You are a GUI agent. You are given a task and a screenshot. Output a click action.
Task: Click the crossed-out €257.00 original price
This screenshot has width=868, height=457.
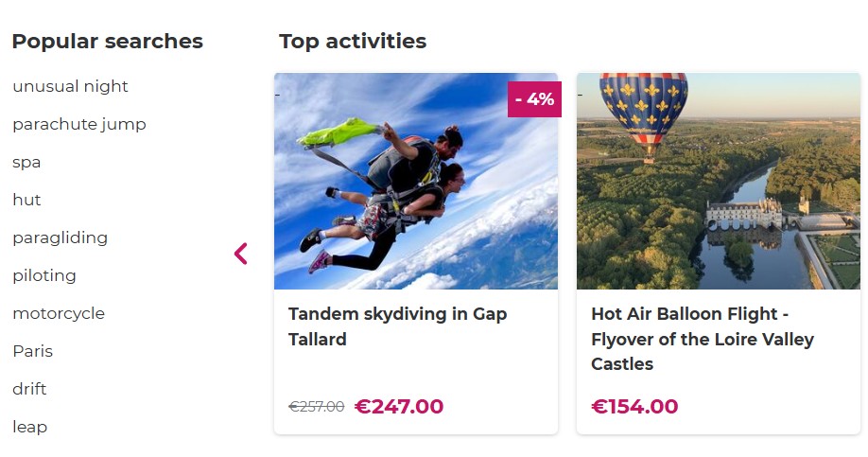[316, 407]
